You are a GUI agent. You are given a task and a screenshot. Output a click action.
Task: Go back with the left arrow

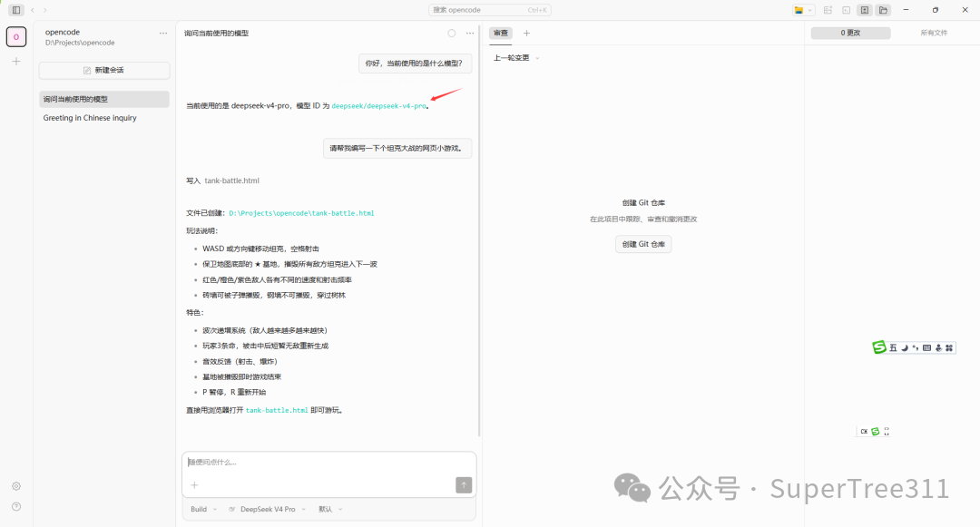coord(33,10)
